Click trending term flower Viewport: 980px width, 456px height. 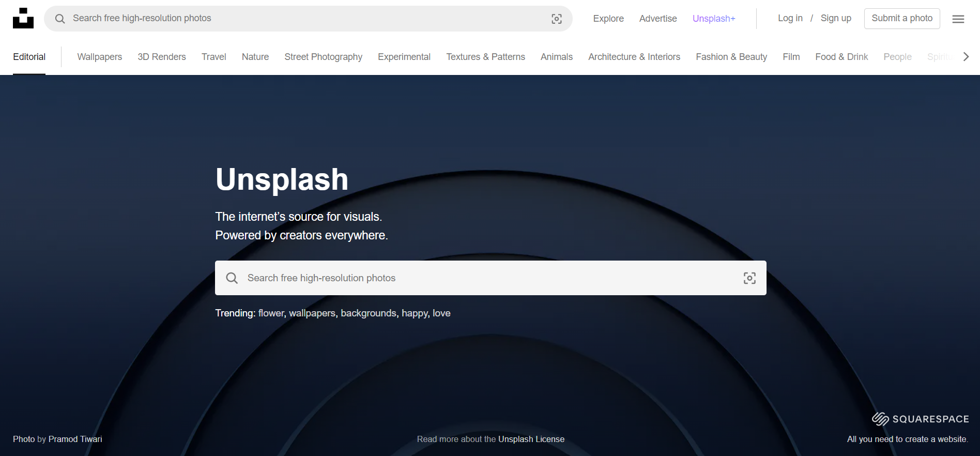[x=271, y=313]
